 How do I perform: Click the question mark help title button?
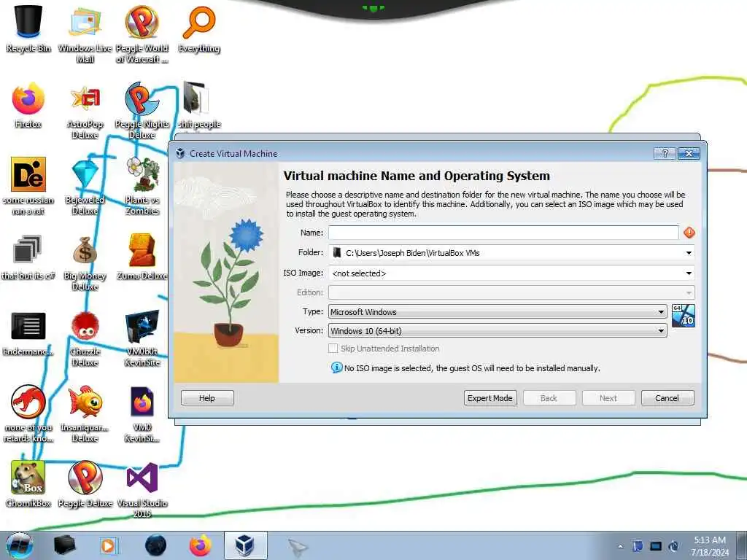click(x=665, y=153)
